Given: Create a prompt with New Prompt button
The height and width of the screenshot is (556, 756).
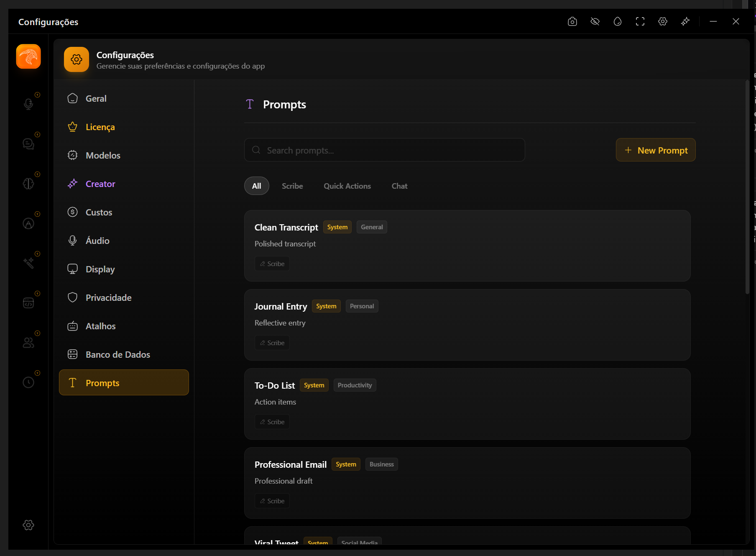Looking at the screenshot, I should (x=656, y=150).
